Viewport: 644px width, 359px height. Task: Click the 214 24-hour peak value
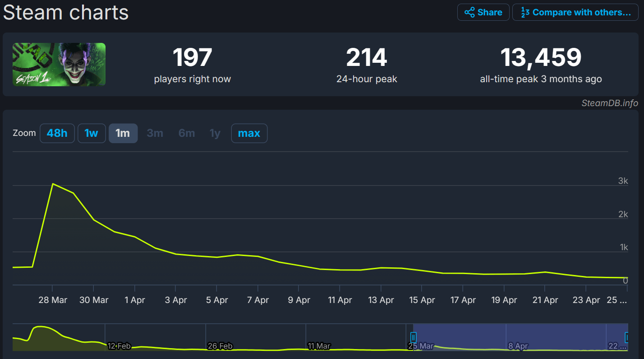(x=367, y=57)
